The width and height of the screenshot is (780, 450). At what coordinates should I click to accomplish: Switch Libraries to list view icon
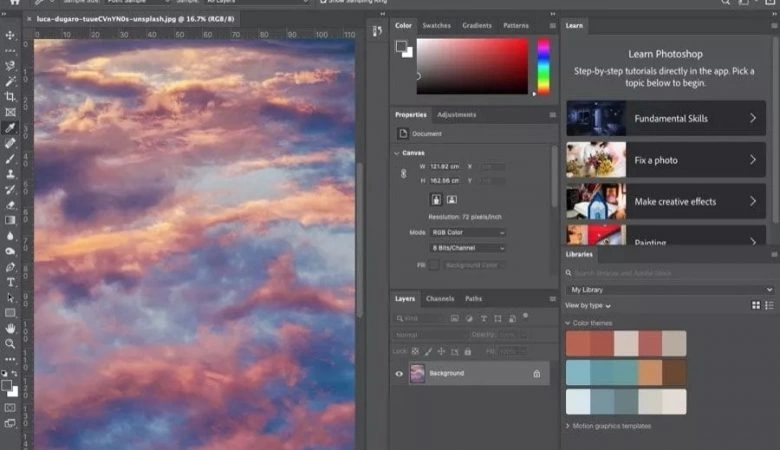click(x=769, y=305)
